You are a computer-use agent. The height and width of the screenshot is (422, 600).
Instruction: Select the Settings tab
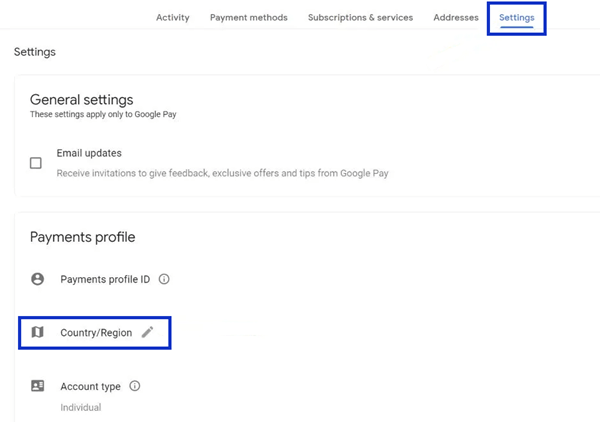tap(517, 18)
